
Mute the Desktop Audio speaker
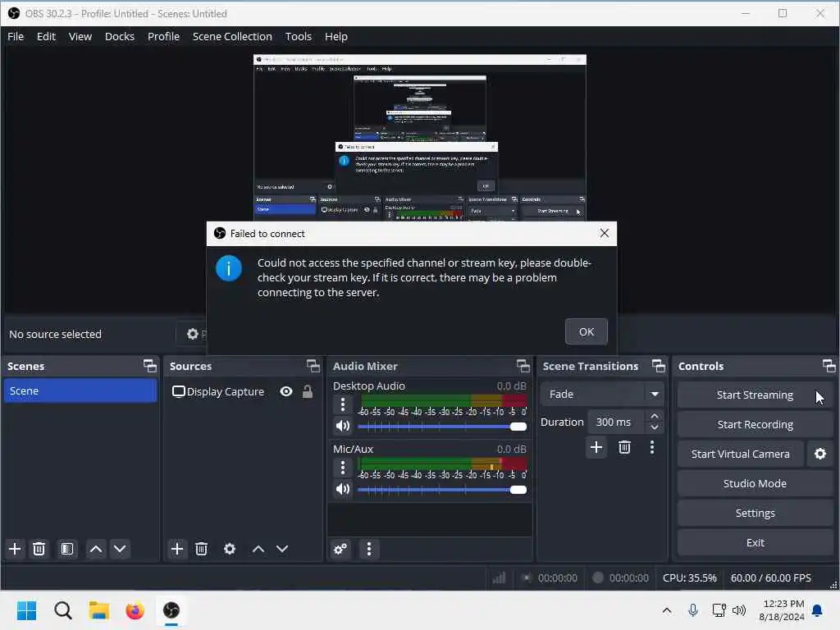click(x=343, y=426)
